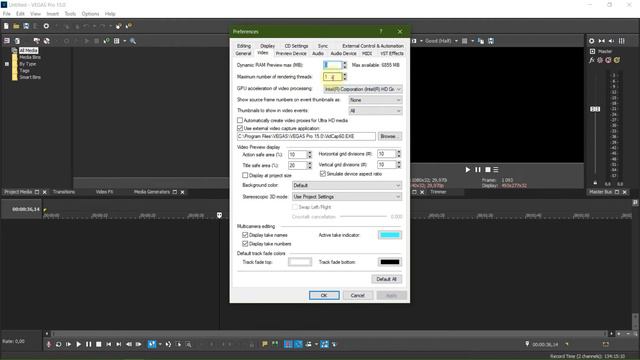The image size is (640, 360).
Task: Click the Get Media from Web globe icon
Action: [x=47, y=41]
